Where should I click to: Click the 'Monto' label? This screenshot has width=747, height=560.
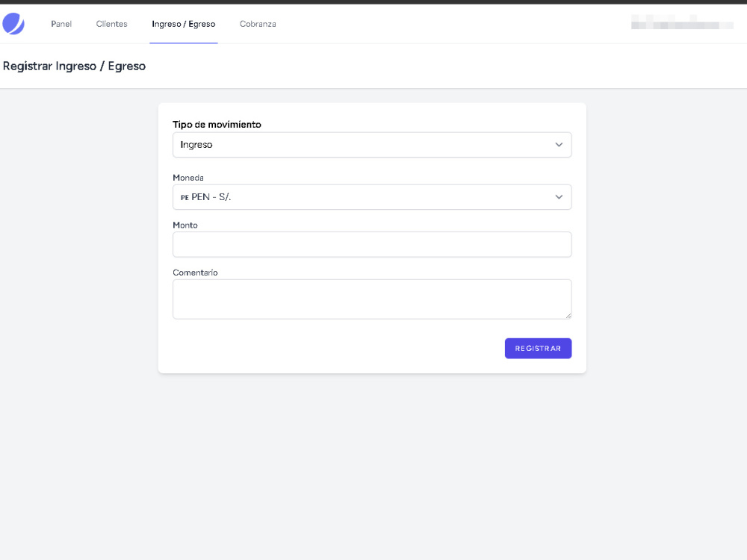pos(185,225)
